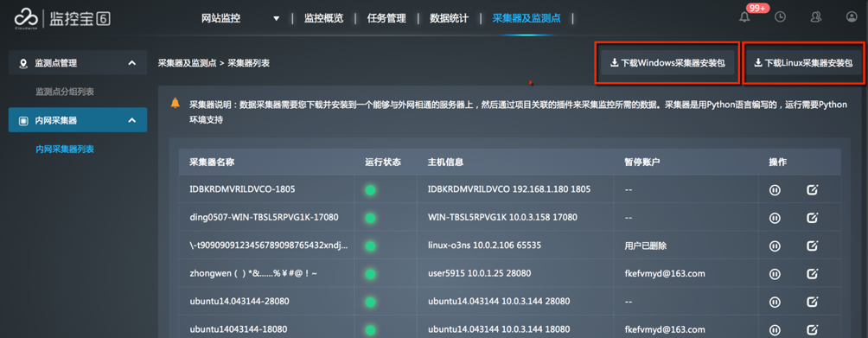Open the 监控概览 tab
The image size is (868, 338).
tap(324, 18)
